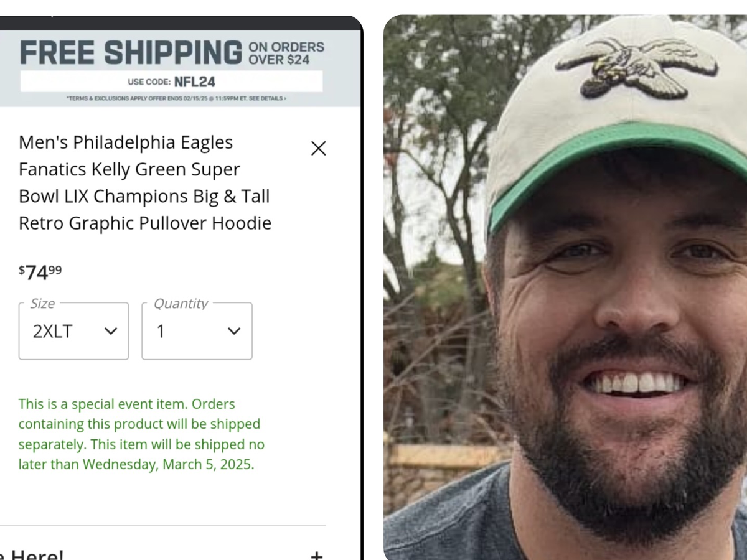Click the FREE SHIPPING banner heading
The image size is (747, 560).
tap(131, 53)
